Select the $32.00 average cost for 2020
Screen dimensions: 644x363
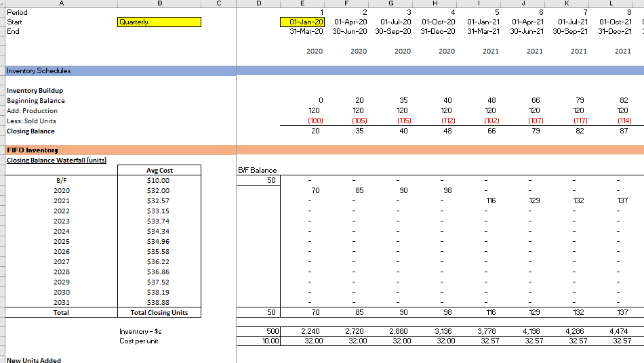click(x=159, y=191)
